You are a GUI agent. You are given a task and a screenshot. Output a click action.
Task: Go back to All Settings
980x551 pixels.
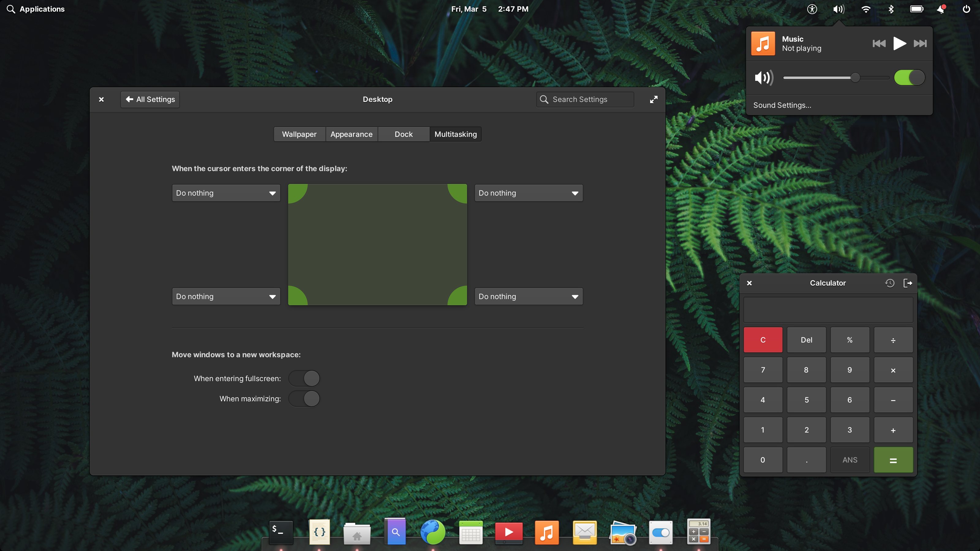(150, 99)
